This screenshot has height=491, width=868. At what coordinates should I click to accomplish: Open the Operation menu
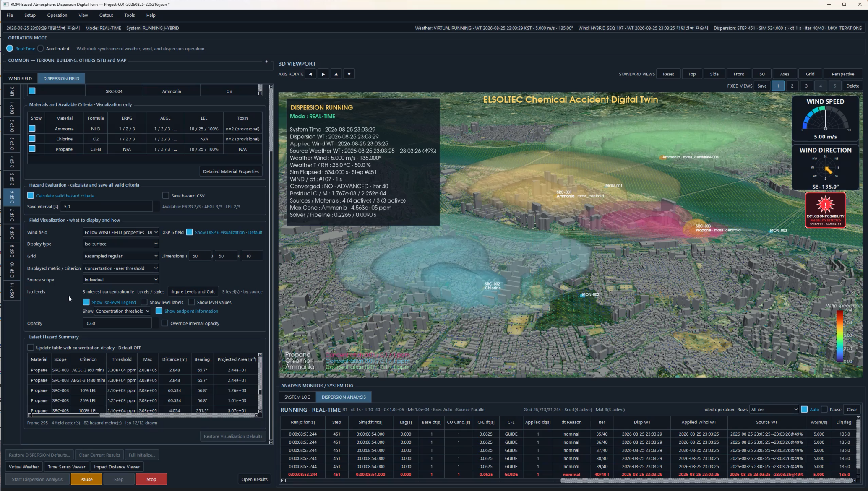click(x=57, y=15)
